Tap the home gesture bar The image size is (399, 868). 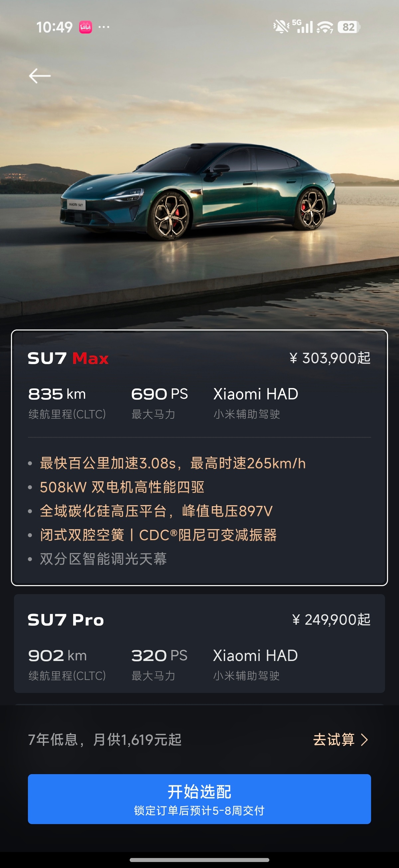pos(199,860)
